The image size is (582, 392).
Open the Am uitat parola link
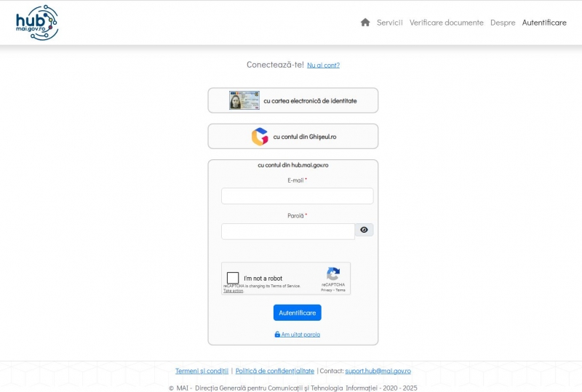(300, 335)
